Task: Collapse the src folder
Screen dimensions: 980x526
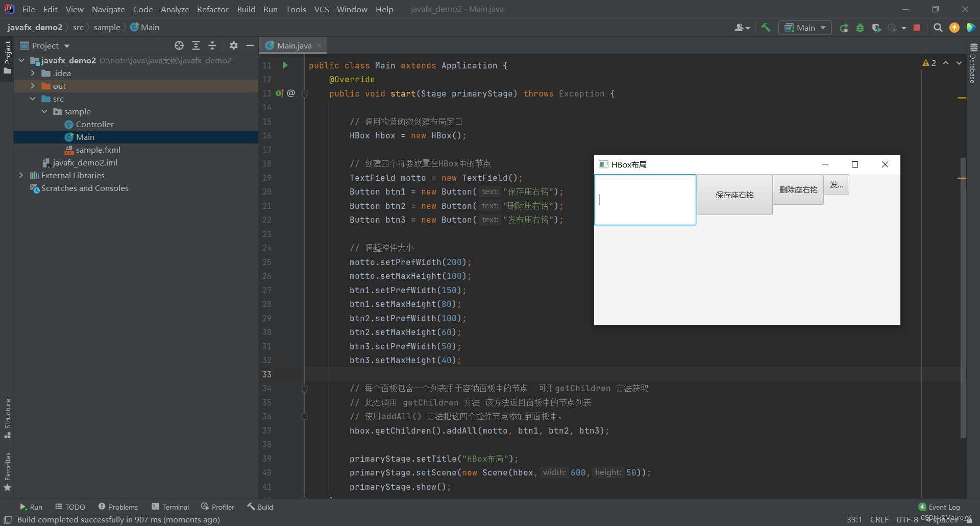Action: [33, 99]
